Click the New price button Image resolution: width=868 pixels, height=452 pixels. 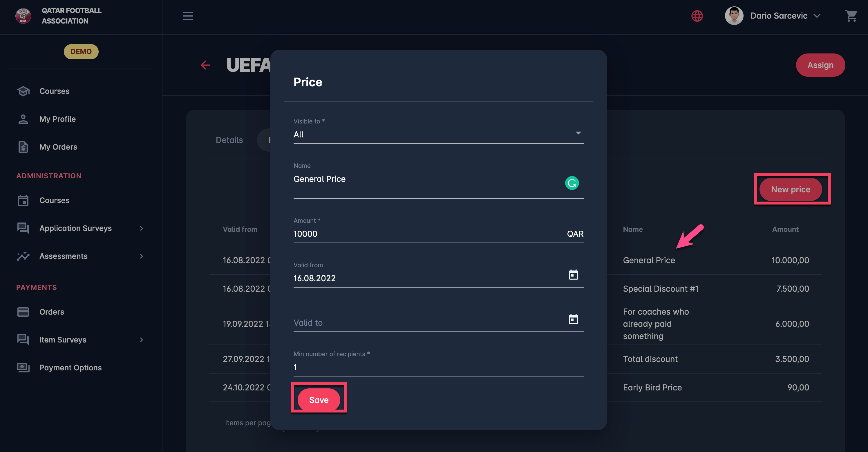[790, 189]
